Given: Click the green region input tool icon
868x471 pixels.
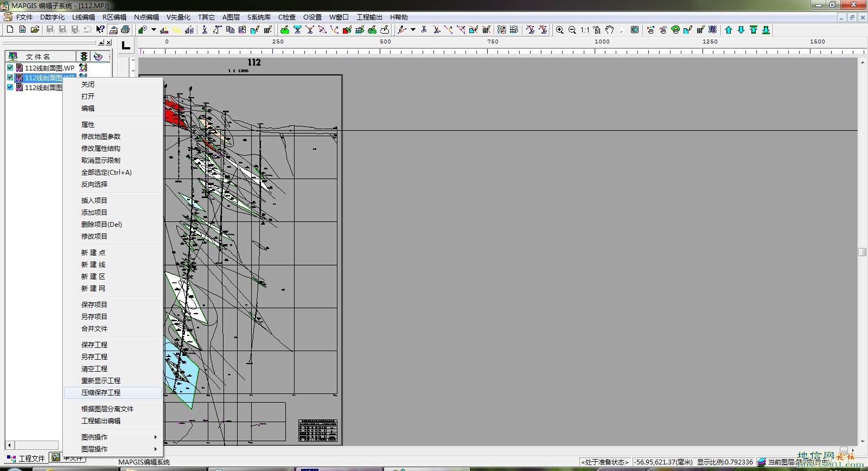Looking at the screenshot, I should click(285, 30).
